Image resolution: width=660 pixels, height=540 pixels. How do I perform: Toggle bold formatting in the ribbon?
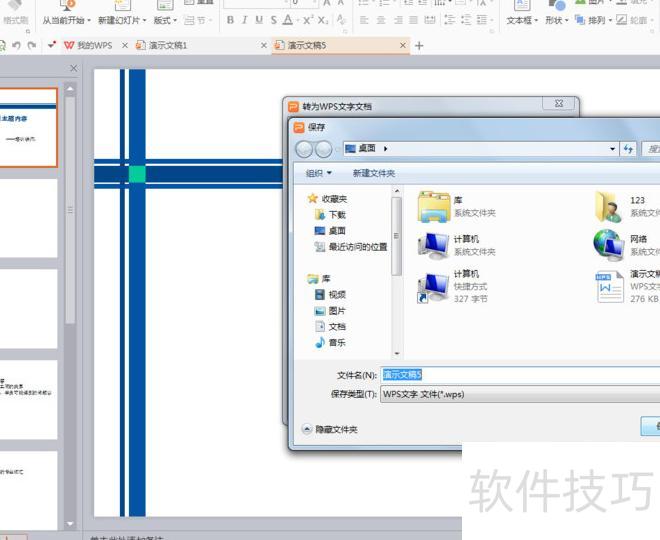click(230, 20)
